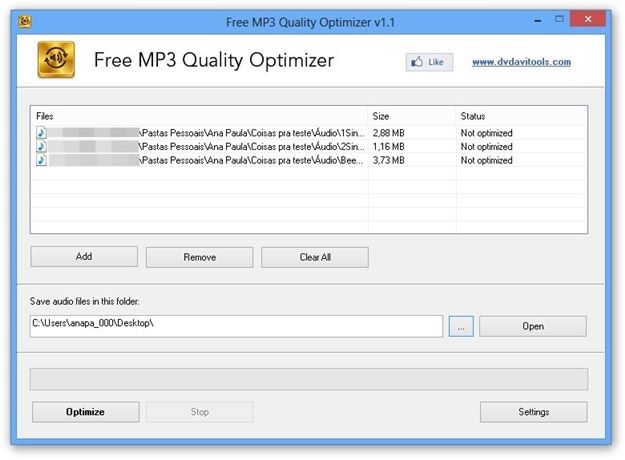Select the file row ending in 1Sin...
Viewport: 625px width, 460px height.
309,133
